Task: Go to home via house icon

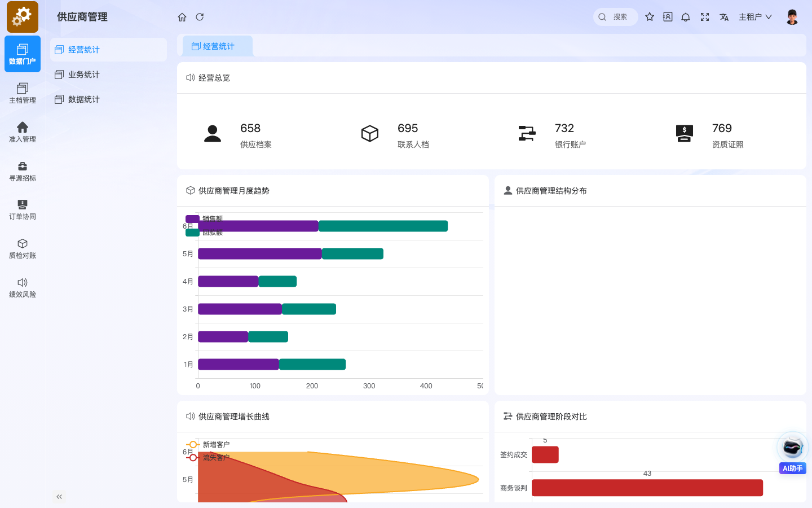Action: tap(182, 17)
